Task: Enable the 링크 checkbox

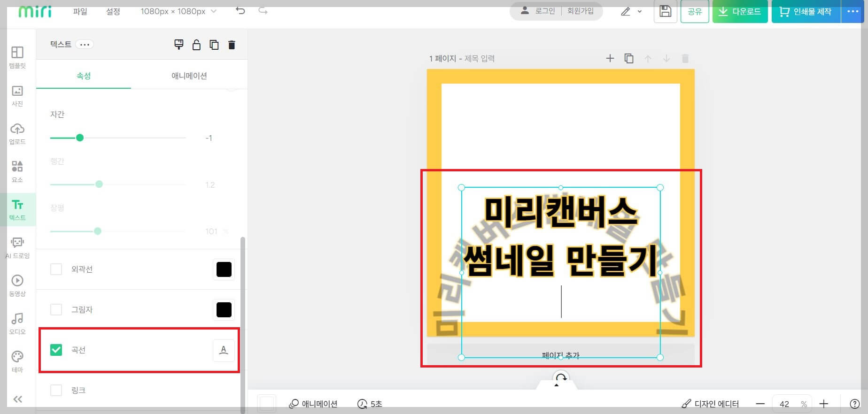Action: pyautogui.click(x=56, y=390)
